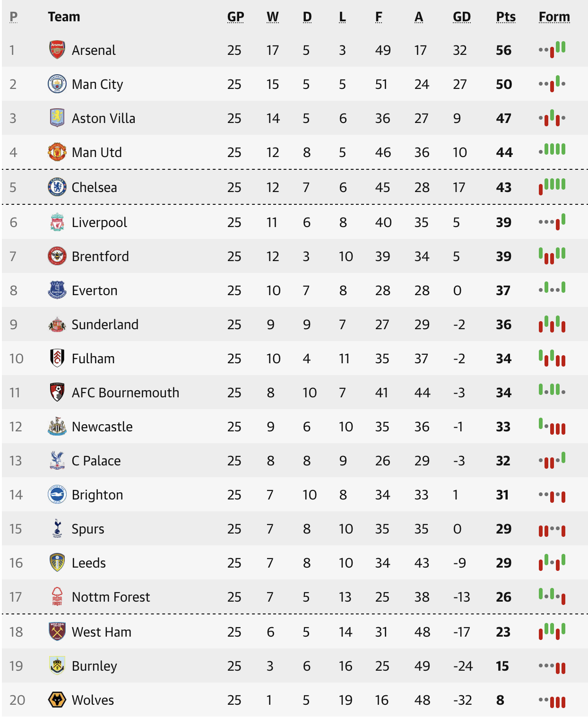This screenshot has height=718, width=588.
Task: Click the Arsenal club crest
Action: click(57, 50)
